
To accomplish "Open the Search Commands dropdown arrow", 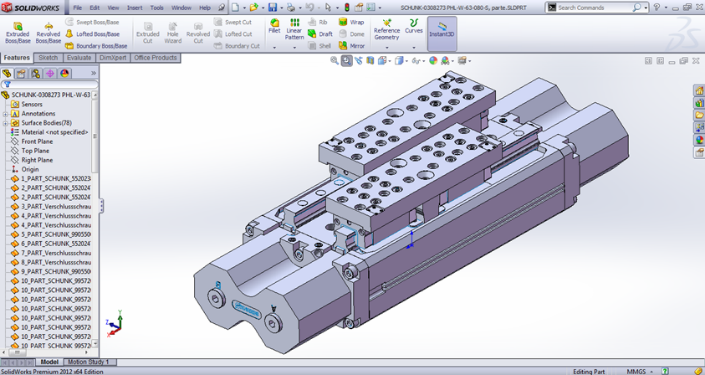I will pyautogui.click(x=646, y=8).
